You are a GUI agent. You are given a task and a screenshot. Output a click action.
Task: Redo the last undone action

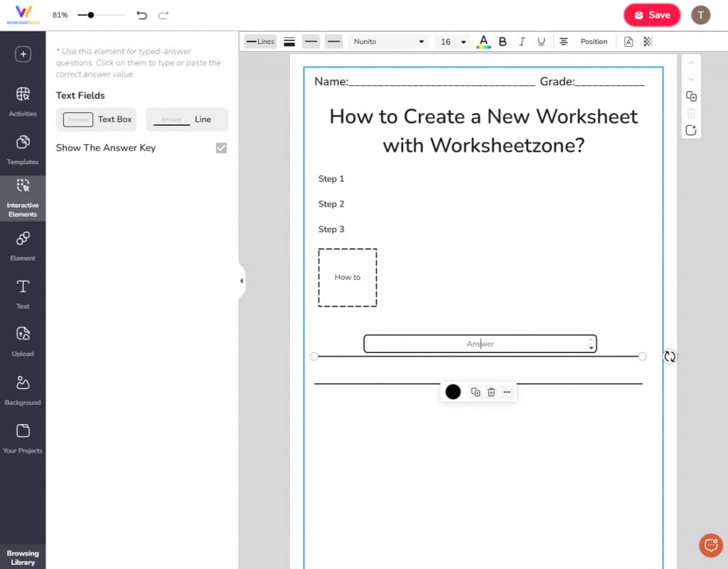coord(163,16)
